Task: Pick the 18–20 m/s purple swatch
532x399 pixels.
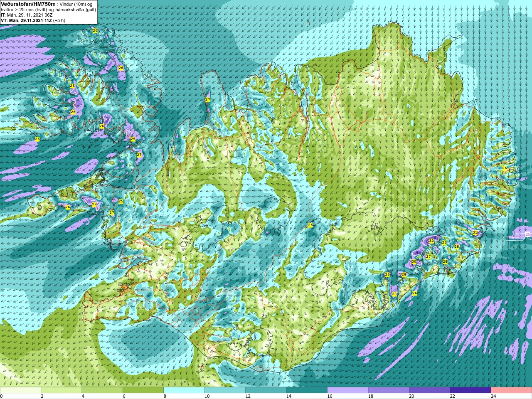Action: click(x=389, y=390)
